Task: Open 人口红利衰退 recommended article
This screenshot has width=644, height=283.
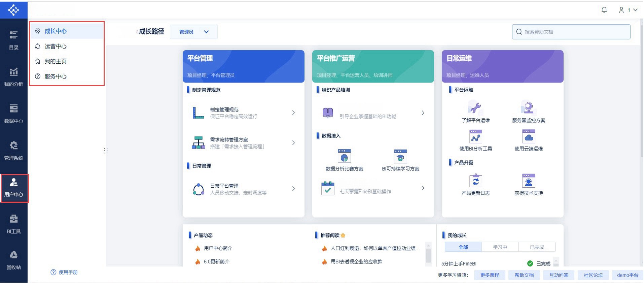Action: pos(375,248)
